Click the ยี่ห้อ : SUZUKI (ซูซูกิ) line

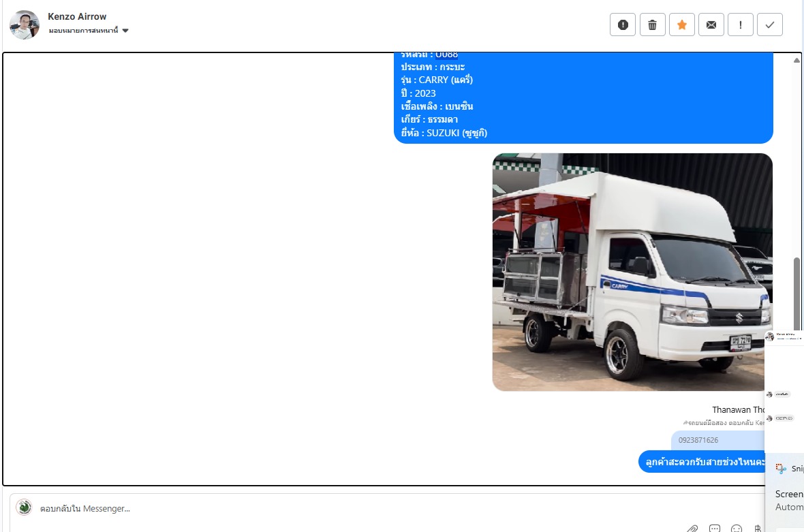click(x=444, y=133)
